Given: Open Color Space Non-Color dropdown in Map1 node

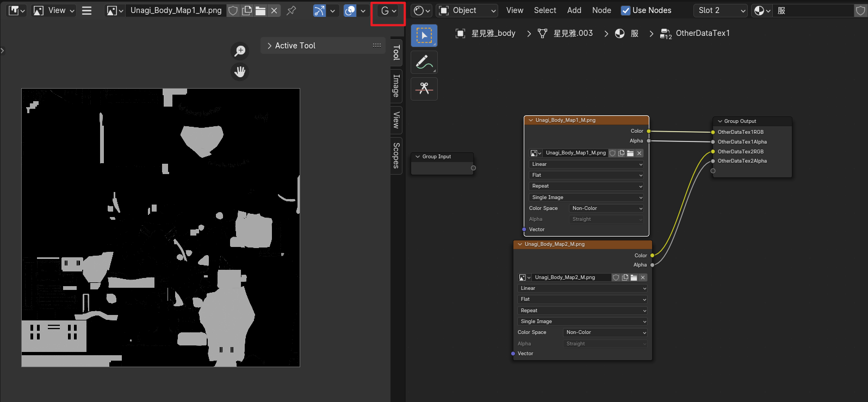Looking at the screenshot, I should coord(606,208).
